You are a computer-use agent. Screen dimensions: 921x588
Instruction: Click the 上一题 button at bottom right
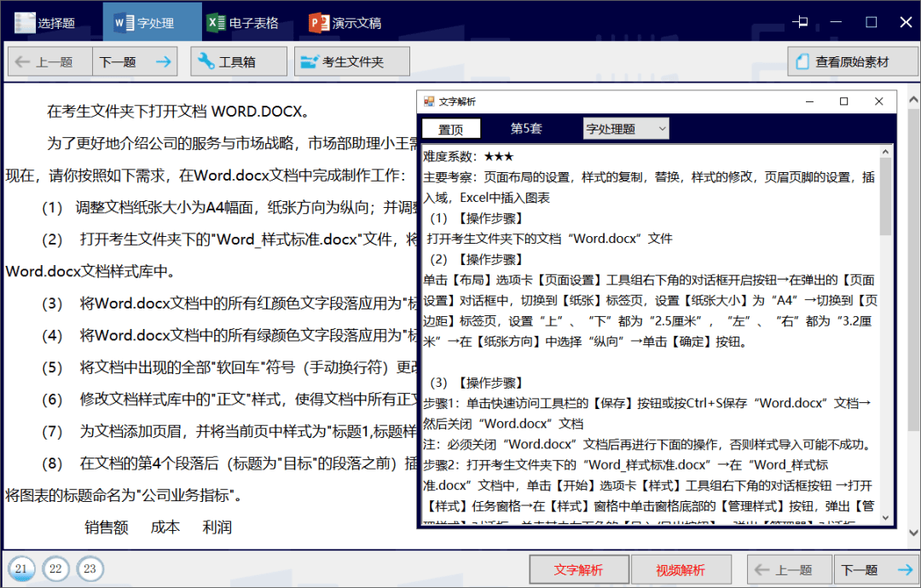(x=787, y=568)
